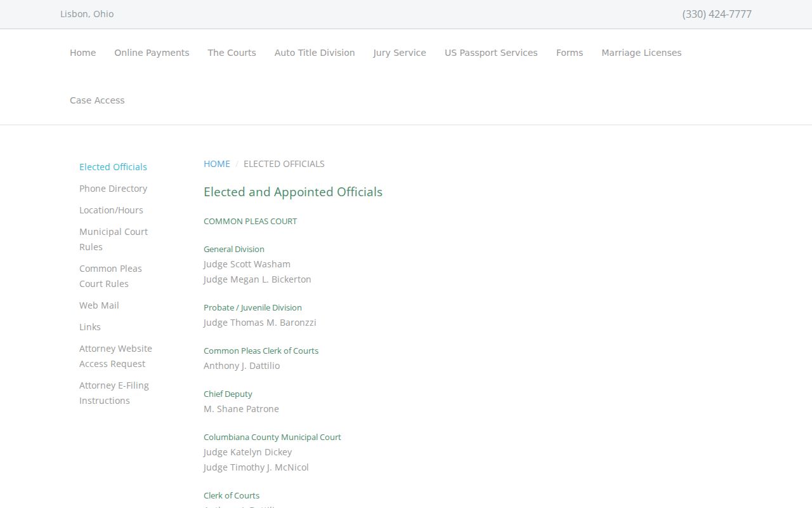Click the HOME breadcrumb link

point(217,164)
